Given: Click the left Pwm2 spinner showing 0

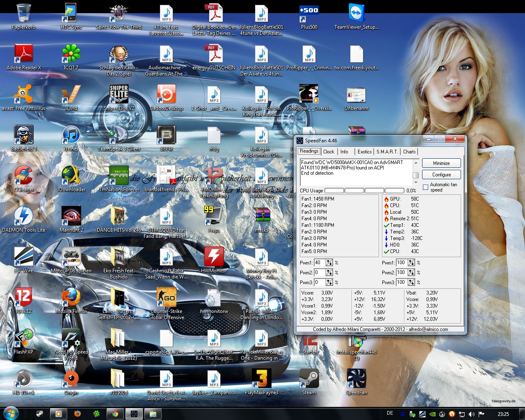Looking at the screenshot, I should (x=329, y=272).
